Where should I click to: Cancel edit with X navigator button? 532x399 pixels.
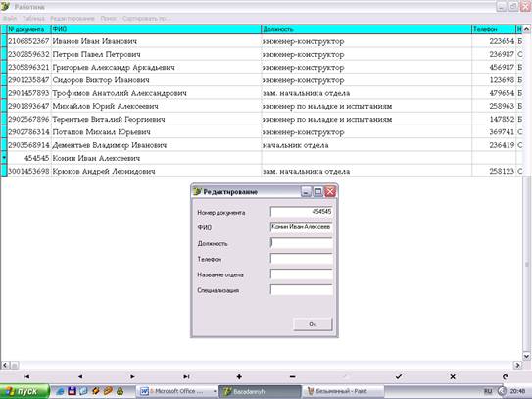[453, 376]
